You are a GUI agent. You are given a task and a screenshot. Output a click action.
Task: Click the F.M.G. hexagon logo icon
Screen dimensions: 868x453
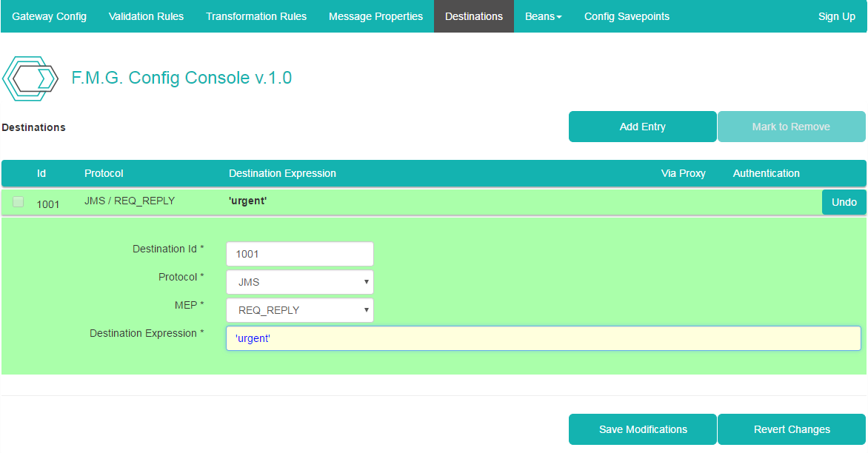point(30,78)
